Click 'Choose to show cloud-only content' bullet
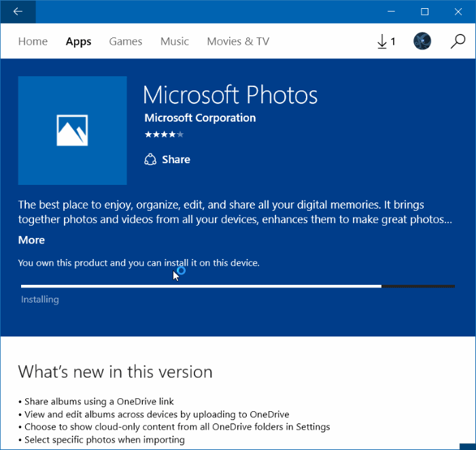Screen dimensions: 476x450 (x=174, y=427)
